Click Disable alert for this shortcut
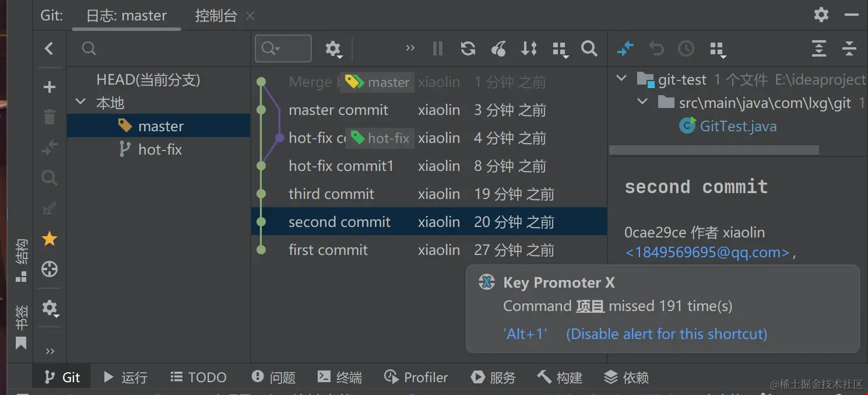 [666, 334]
